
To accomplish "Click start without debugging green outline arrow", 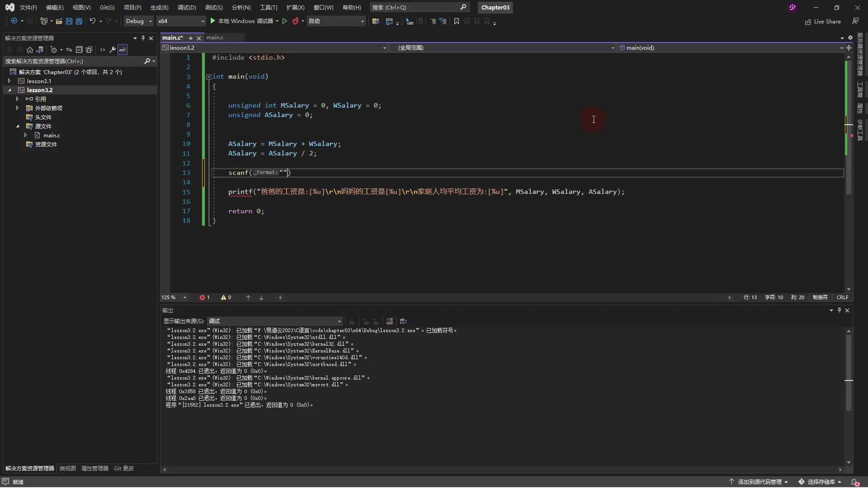I will [284, 21].
